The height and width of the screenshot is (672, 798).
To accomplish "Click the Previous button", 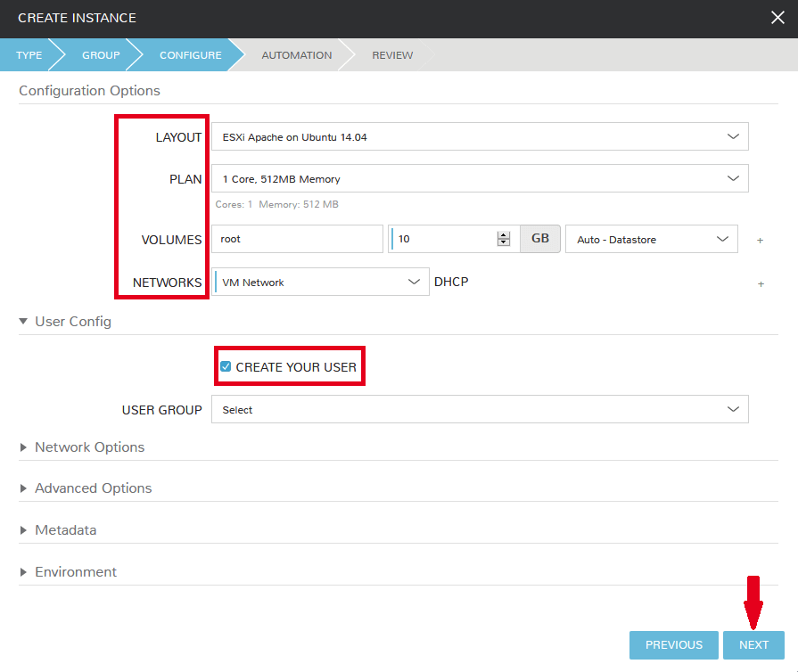I will [674, 645].
